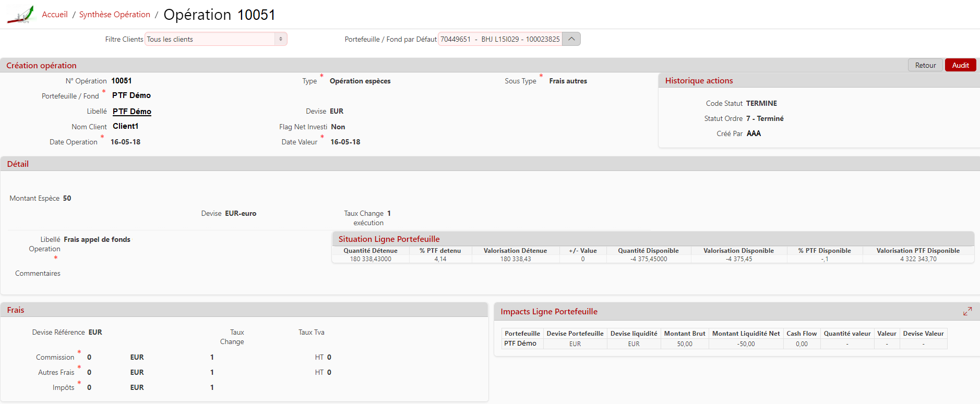
Task: Collapse the Portefeuille par Défaut chevron
Action: point(571,39)
